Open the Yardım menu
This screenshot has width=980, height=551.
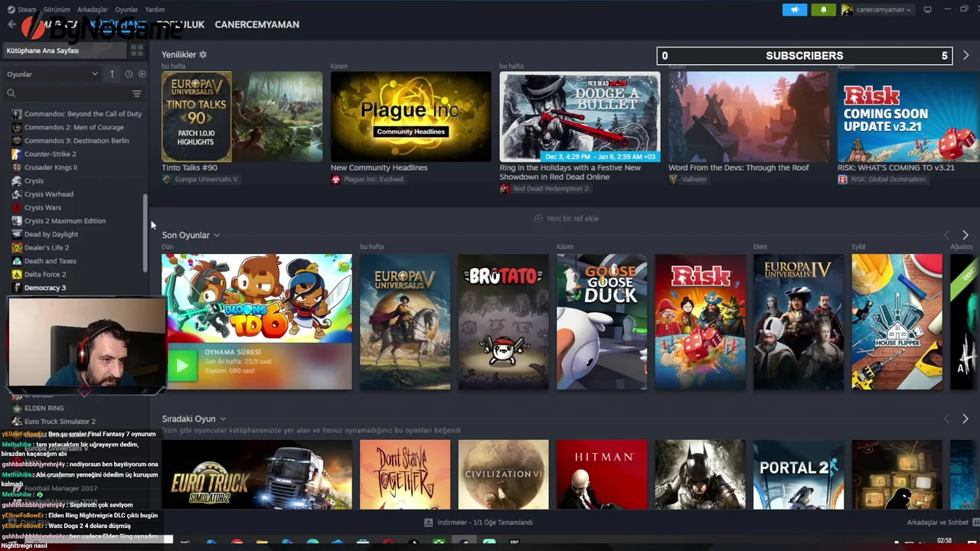[x=155, y=10]
